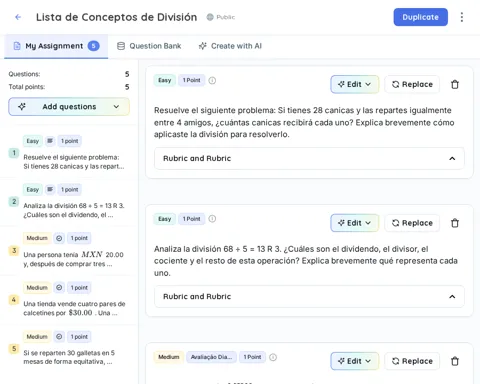Select question 3 about MXN 20.00 in sidebar

(69, 251)
